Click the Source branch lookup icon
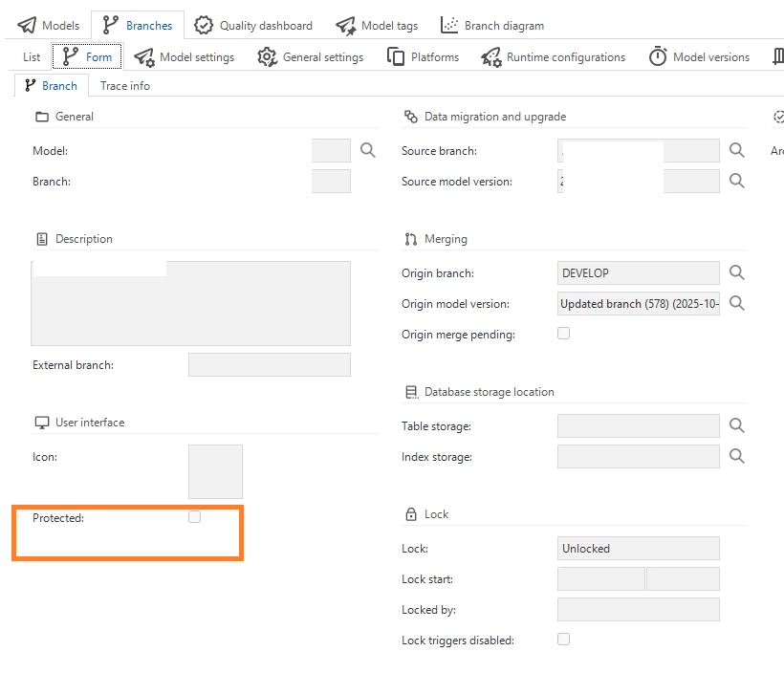This screenshot has width=784, height=695. pyautogui.click(x=736, y=150)
